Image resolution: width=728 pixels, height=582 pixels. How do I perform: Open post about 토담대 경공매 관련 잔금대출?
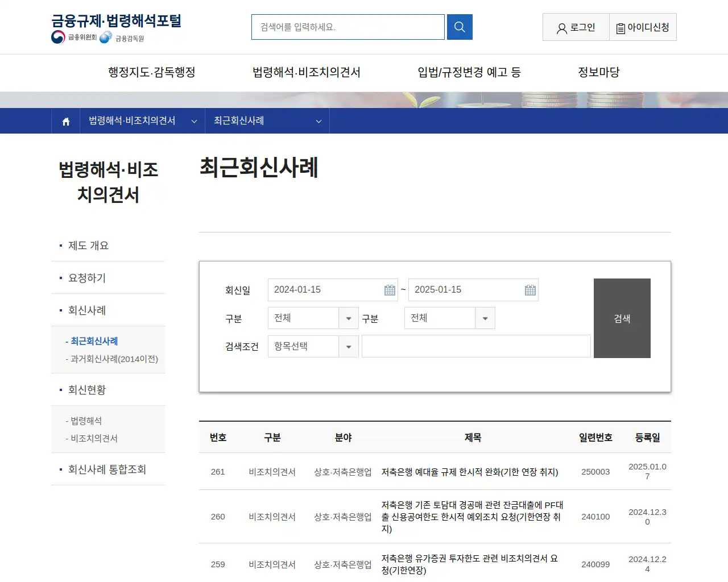click(472, 517)
